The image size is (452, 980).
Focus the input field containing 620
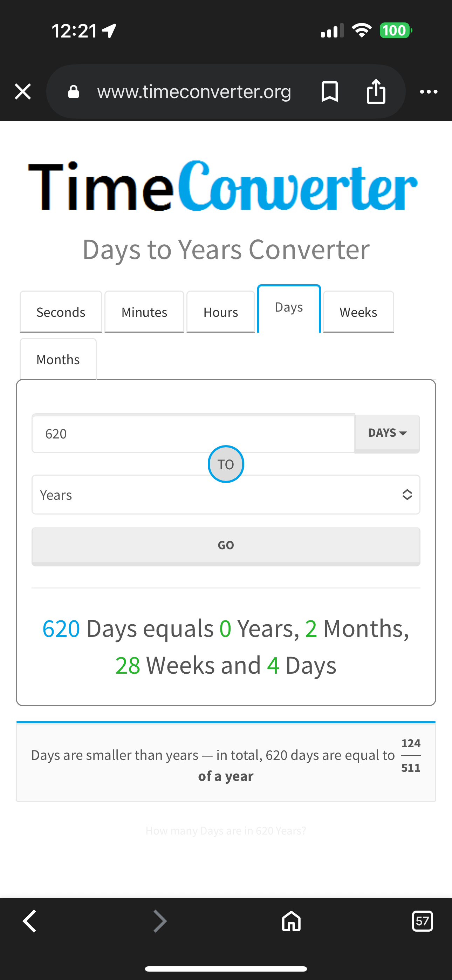point(193,433)
